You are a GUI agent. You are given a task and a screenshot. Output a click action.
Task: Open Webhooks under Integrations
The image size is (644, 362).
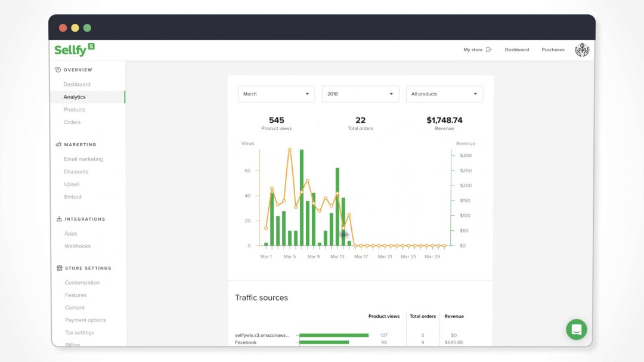pyautogui.click(x=77, y=246)
